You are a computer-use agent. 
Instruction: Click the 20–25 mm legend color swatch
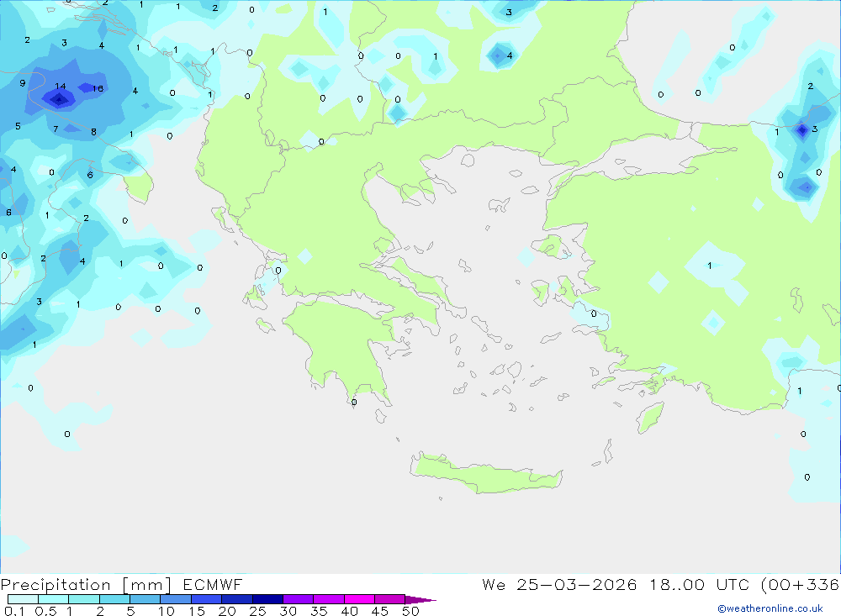click(237, 599)
